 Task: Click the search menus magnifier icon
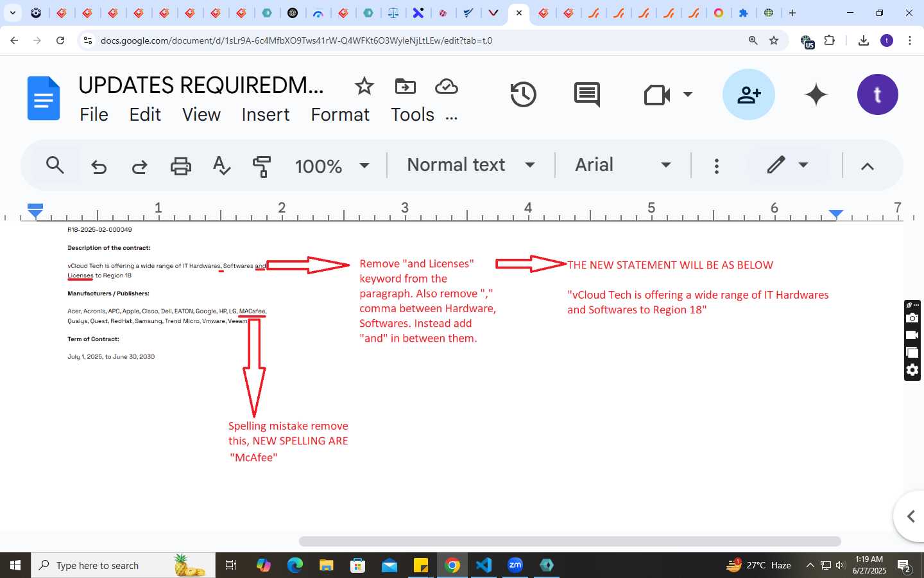[55, 166]
